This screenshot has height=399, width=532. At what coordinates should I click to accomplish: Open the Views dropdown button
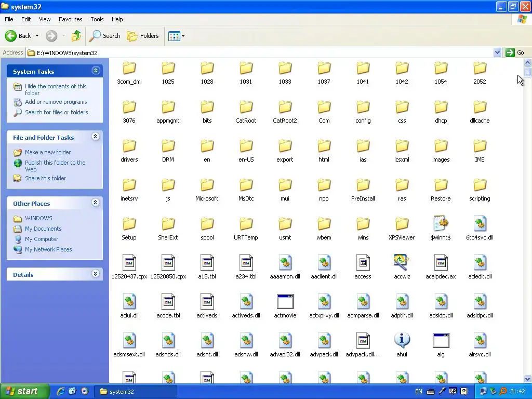(177, 36)
